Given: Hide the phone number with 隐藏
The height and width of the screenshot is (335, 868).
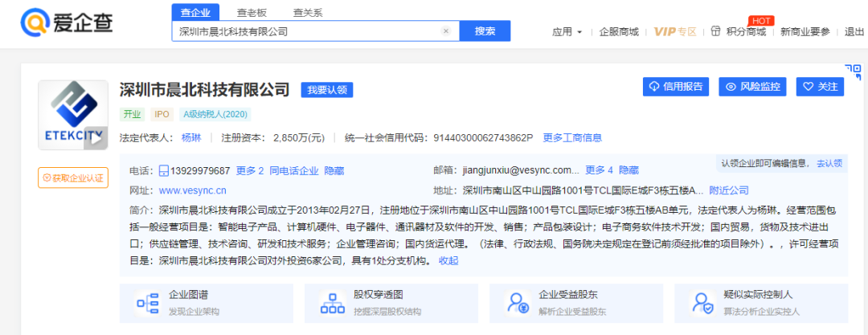Looking at the screenshot, I should 334,170.
